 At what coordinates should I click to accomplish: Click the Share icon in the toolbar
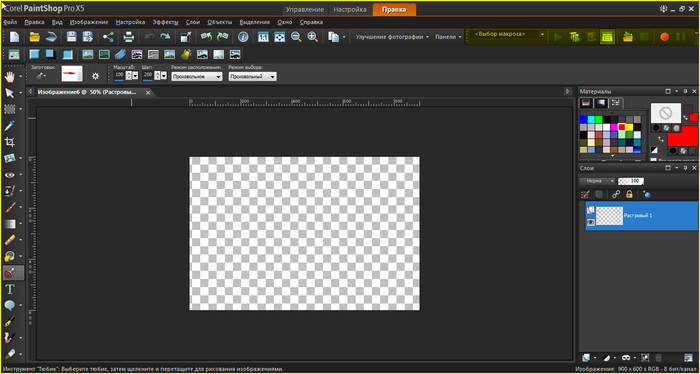(x=108, y=37)
